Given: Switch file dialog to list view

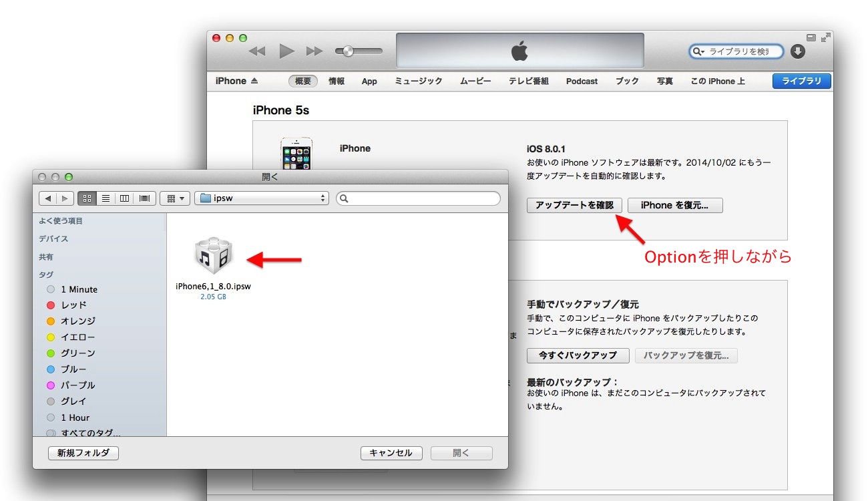Looking at the screenshot, I should tap(105, 198).
